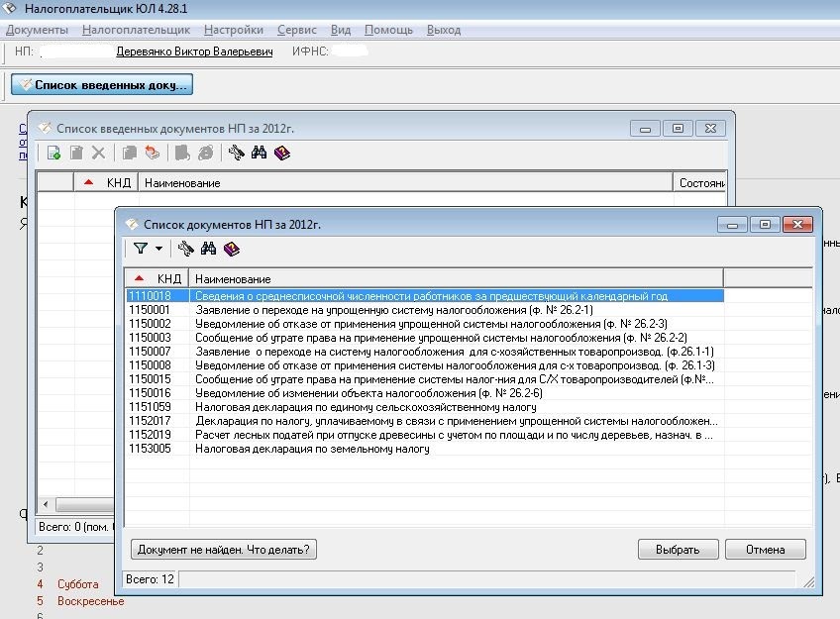Click the Наименование column header in the document list dialog
840x619 pixels.
(x=456, y=279)
